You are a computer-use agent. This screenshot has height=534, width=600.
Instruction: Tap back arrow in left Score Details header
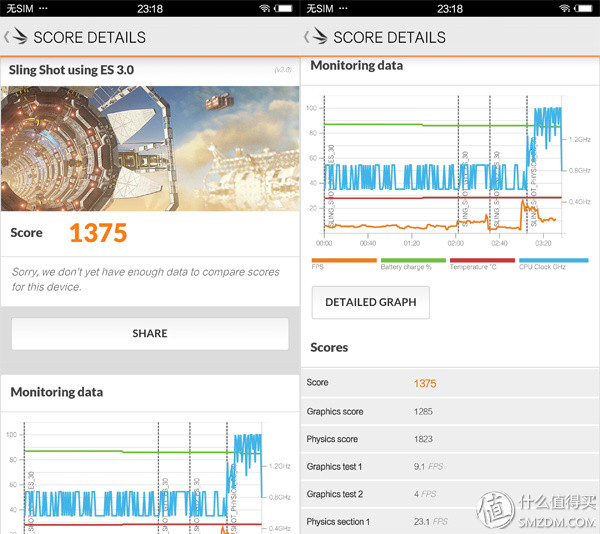coord(7,37)
